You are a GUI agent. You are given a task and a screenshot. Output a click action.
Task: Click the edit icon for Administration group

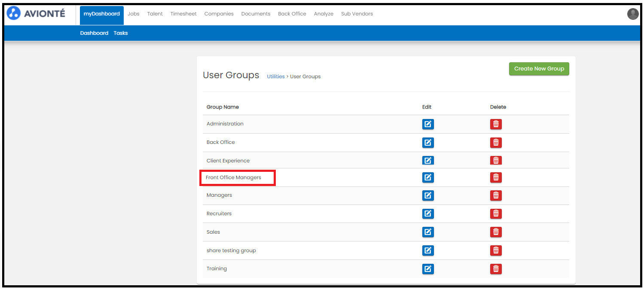tap(427, 124)
